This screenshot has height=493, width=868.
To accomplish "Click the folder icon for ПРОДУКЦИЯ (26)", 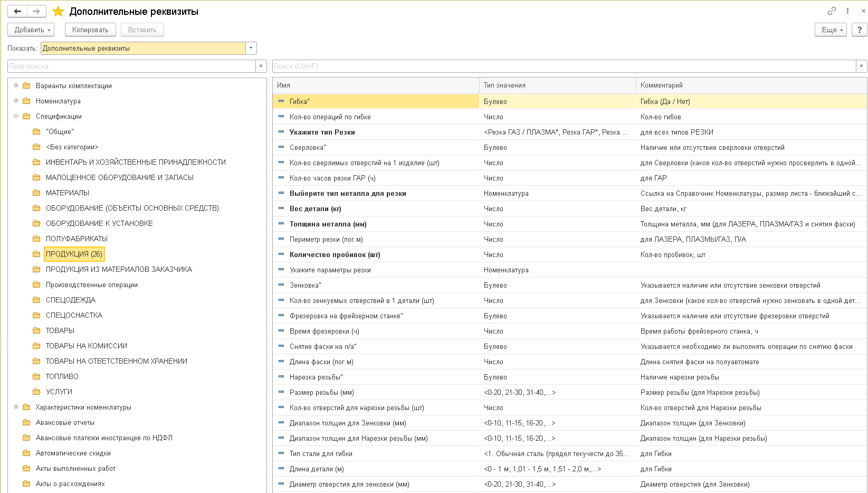I will [36, 254].
